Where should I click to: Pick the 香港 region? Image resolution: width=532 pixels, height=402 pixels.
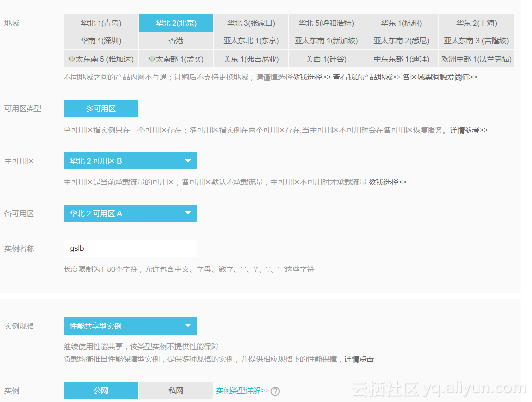point(176,41)
